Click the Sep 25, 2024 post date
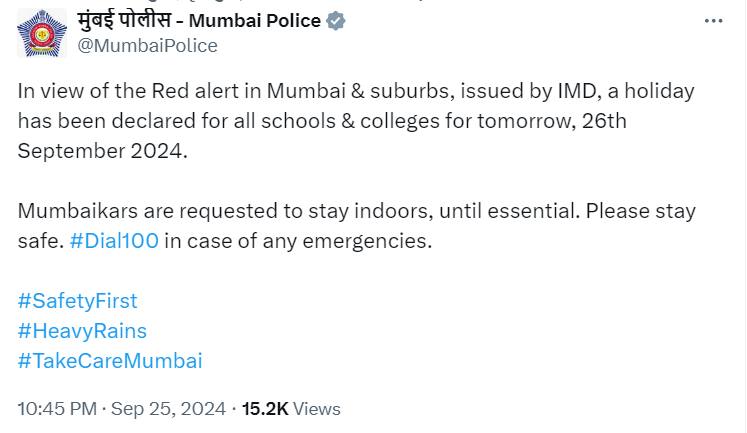Image resolution: width=747 pixels, height=433 pixels. pos(169,409)
